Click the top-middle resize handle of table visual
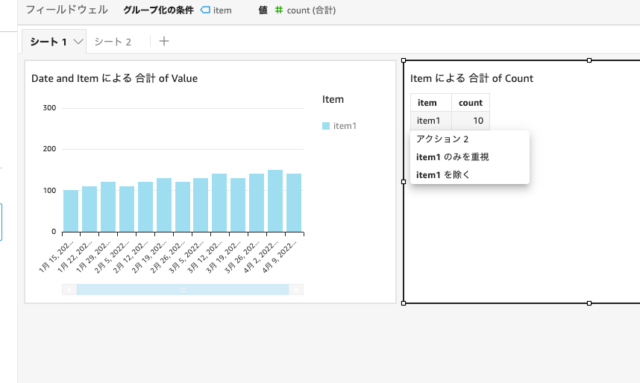The image size is (640, 383). [x=589, y=60]
